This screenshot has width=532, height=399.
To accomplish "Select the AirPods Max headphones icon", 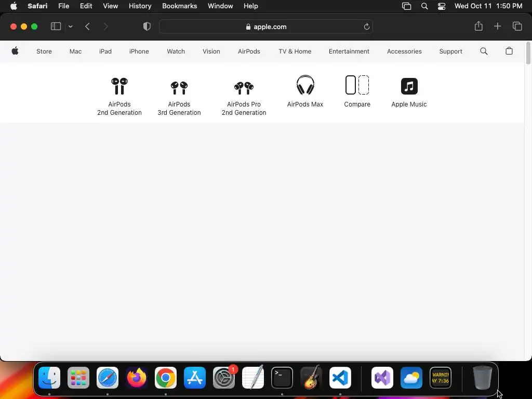I will 305,85.
